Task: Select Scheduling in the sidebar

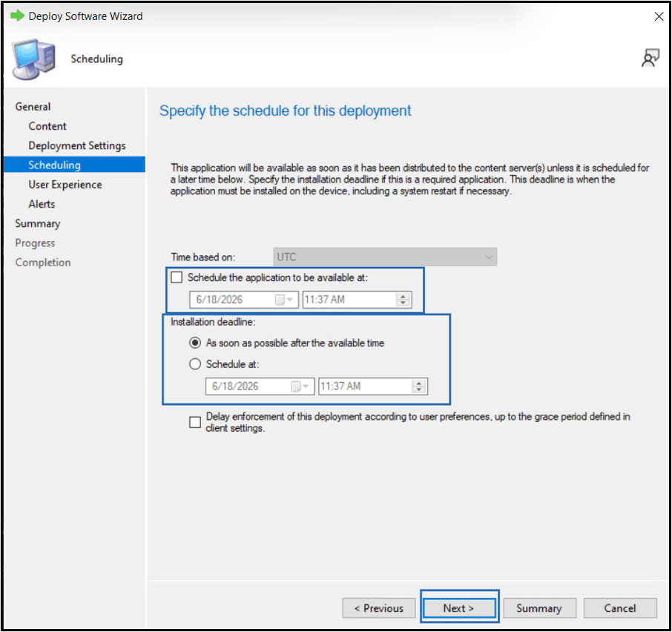Action: click(75, 165)
